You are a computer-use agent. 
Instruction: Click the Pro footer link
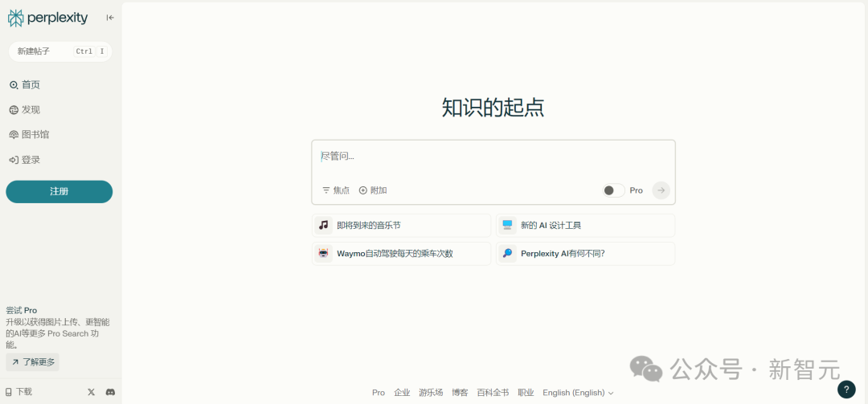[379, 393]
